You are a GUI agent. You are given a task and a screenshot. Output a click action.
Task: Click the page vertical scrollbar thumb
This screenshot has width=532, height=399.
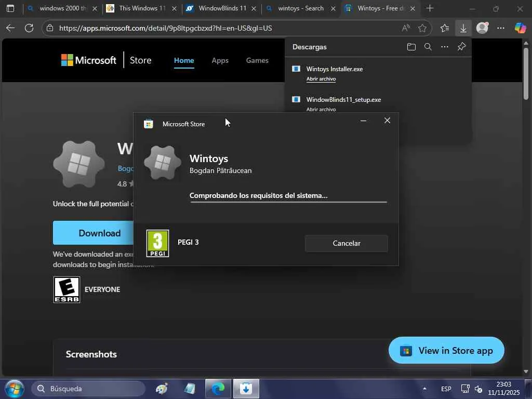pos(526,74)
